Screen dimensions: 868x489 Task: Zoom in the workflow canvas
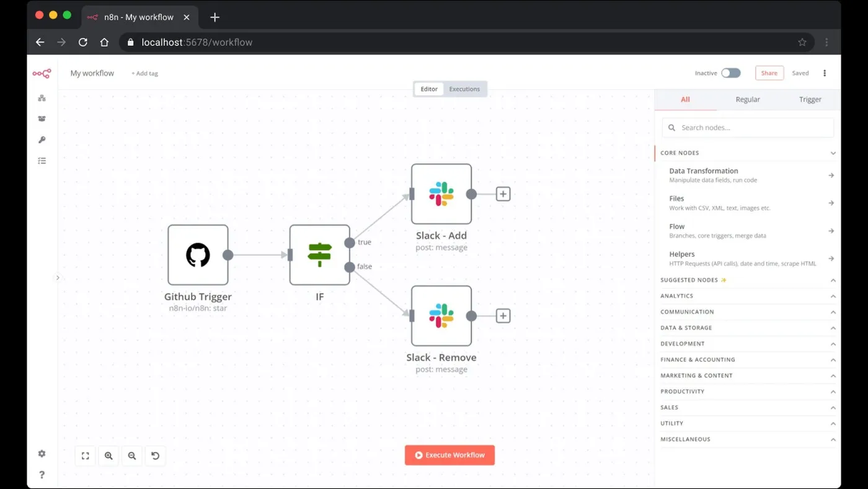108,455
